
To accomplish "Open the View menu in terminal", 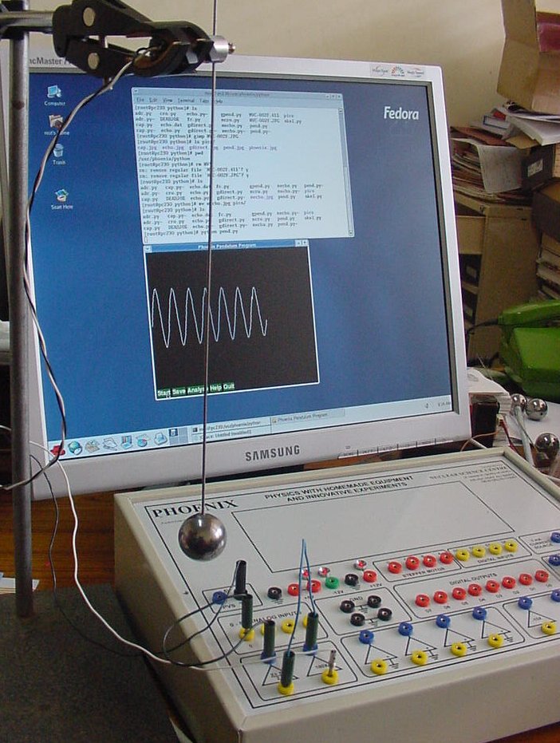I will coord(168,101).
